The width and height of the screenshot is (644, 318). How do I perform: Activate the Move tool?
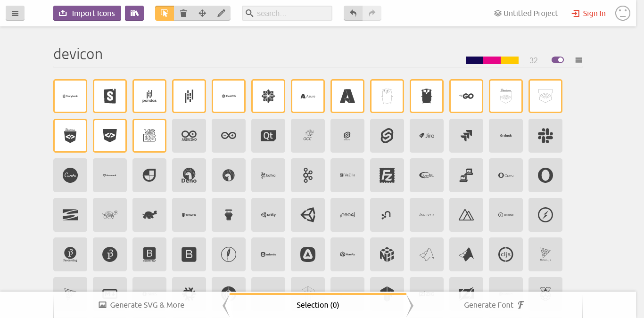[x=202, y=13]
